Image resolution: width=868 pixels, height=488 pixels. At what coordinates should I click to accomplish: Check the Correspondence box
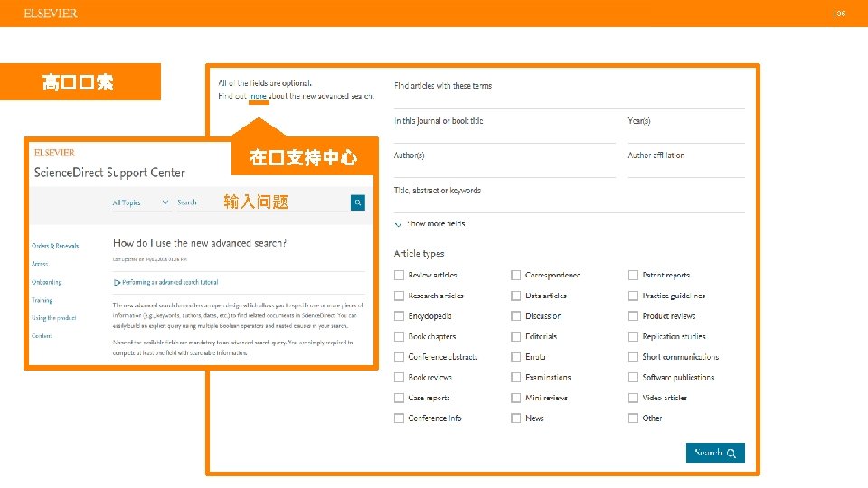pyautogui.click(x=516, y=275)
